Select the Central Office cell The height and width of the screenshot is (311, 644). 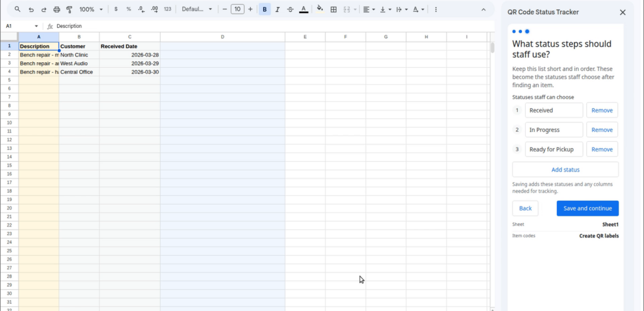click(79, 72)
